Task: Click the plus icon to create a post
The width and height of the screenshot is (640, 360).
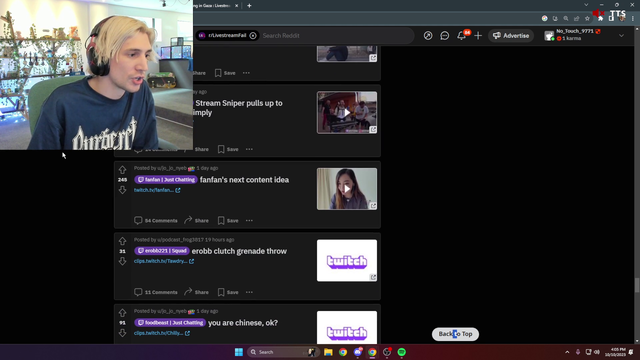Action: [x=478, y=36]
